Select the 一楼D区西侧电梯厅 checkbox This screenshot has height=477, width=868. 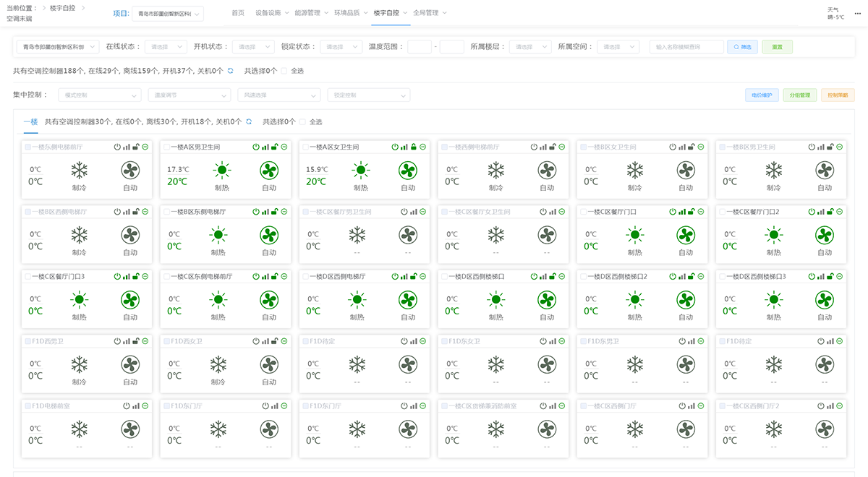(x=306, y=277)
